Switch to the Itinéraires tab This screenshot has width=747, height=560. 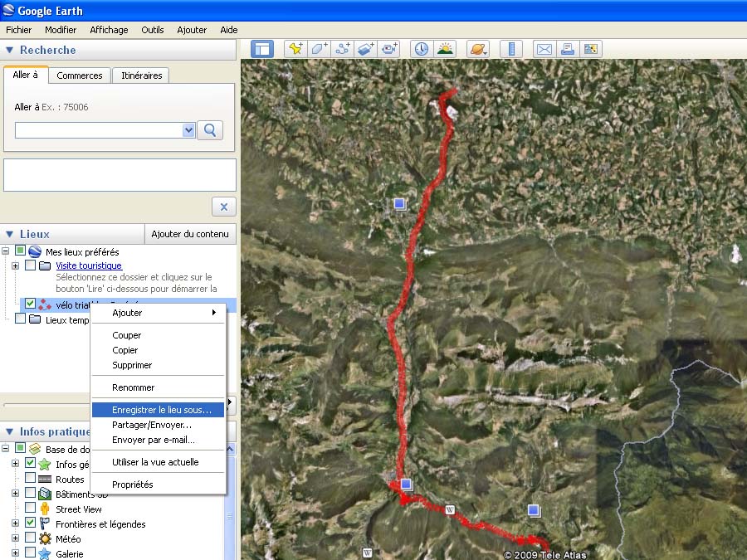[x=142, y=75]
